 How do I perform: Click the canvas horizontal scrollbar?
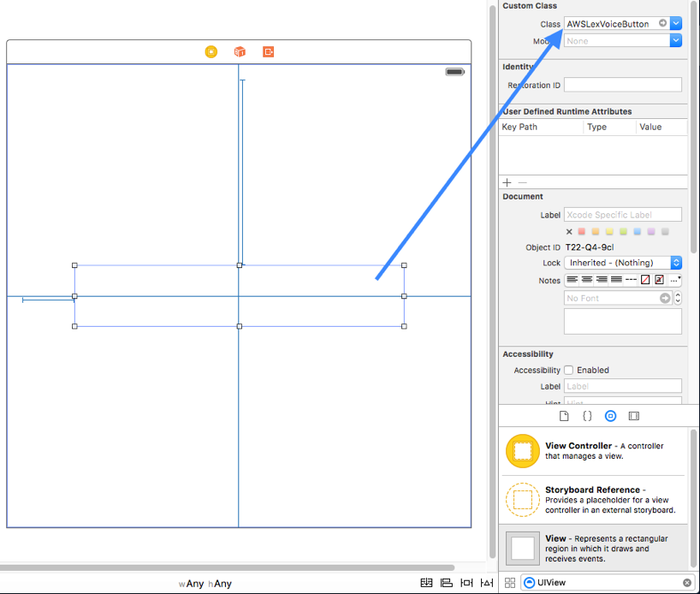(228, 567)
